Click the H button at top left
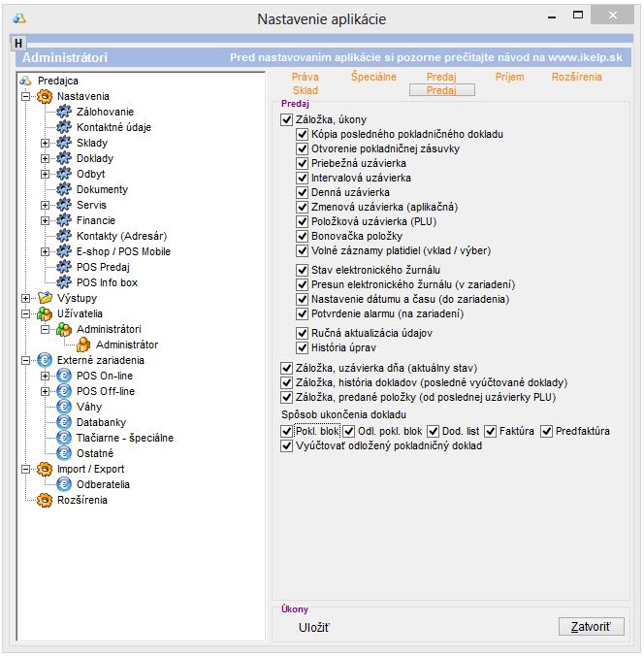This screenshot has height=657, width=644. click(x=17, y=44)
